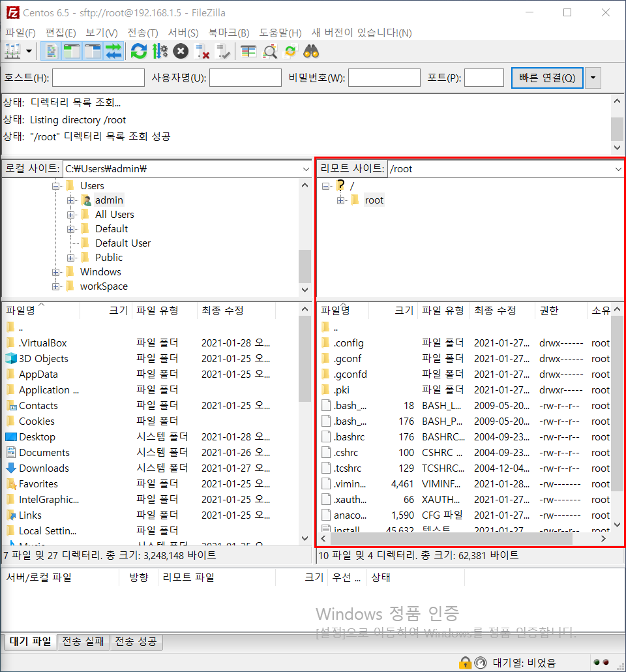Switch to the 전송 성공 tab

click(136, 641)
